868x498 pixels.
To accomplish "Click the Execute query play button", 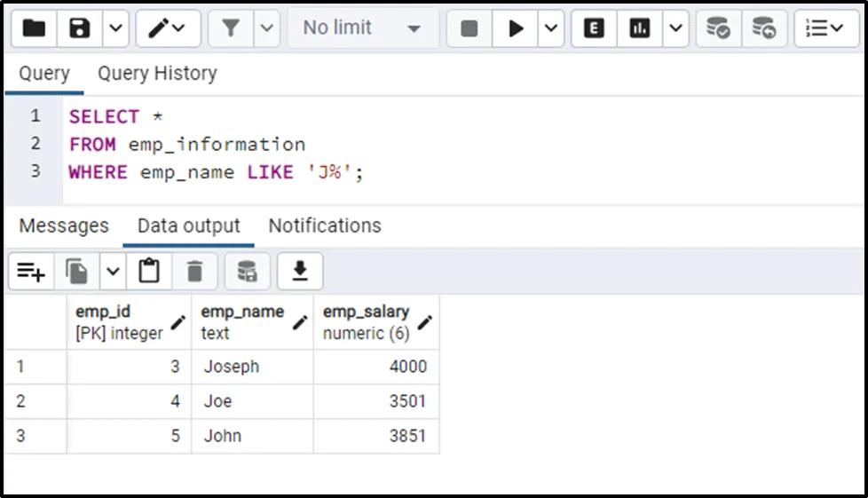I will click(x=516, y=28).
